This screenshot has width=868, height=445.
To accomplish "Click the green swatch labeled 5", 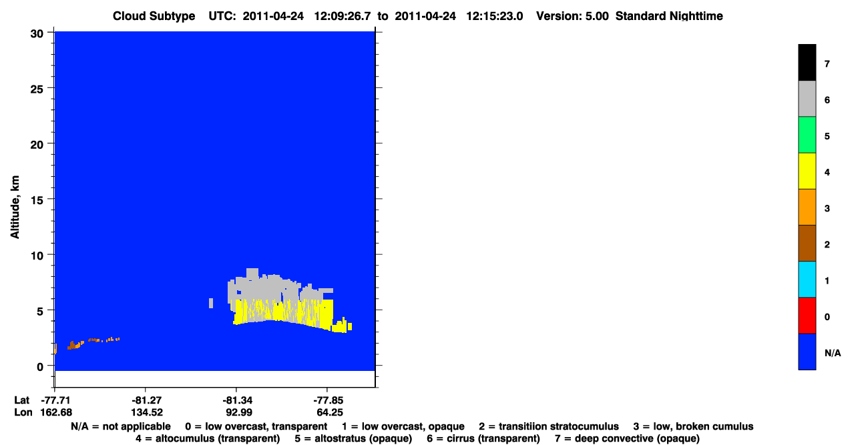I will [x=807, y=135].
